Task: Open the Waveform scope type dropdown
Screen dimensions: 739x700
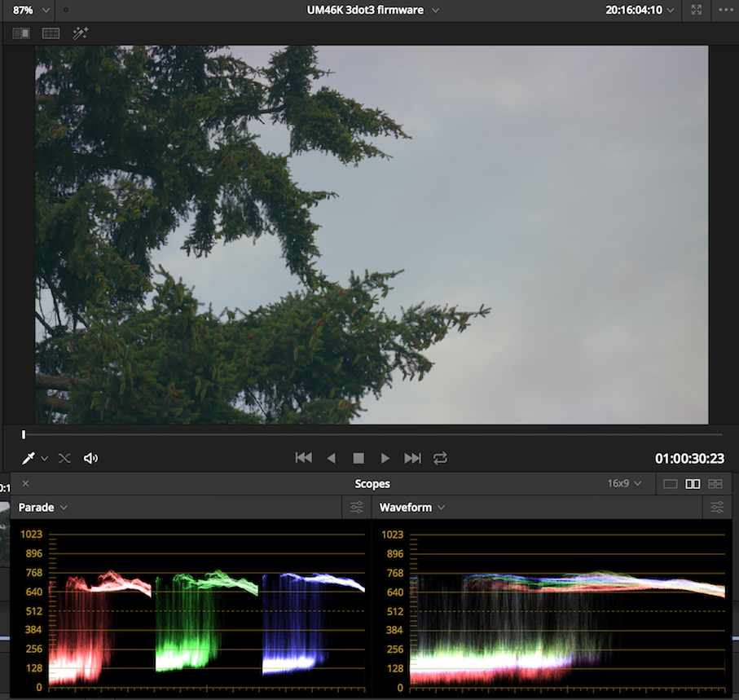Action: 412,507
